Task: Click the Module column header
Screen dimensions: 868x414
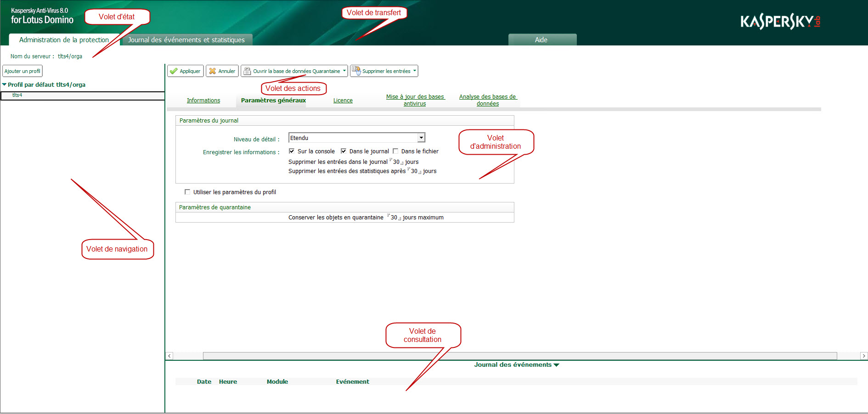Action: pos(277,381)
